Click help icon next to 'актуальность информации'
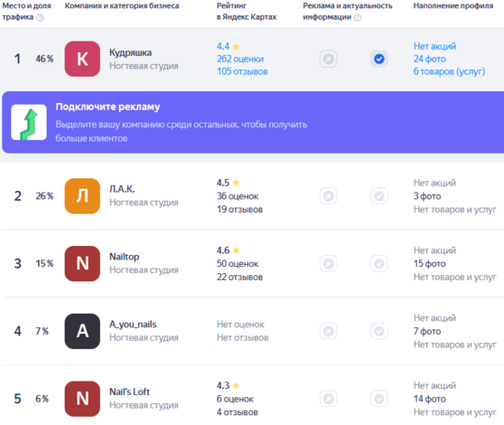504x425 pixels. point(358,18)
